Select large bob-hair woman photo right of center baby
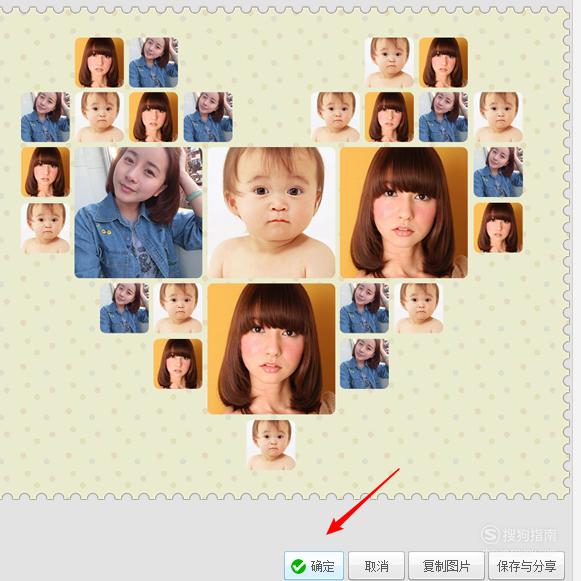 pos(404,212)
